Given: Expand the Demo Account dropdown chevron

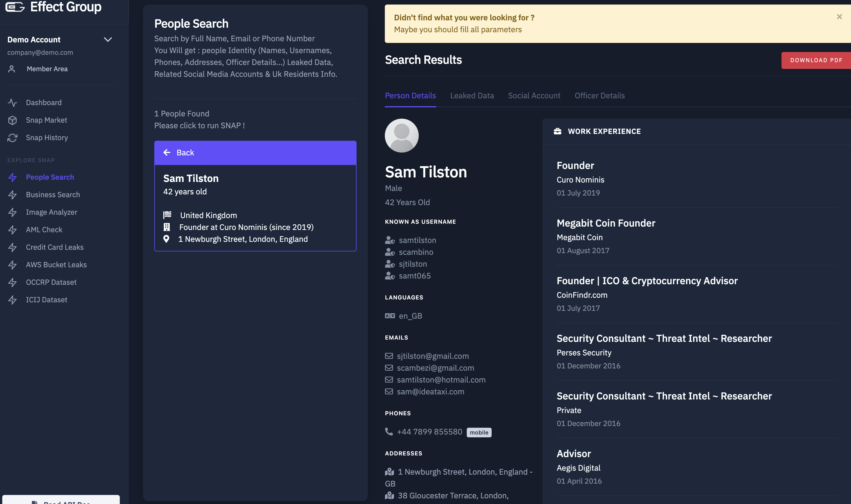Looking at the screenshot, I should click(x=108, y=40).
